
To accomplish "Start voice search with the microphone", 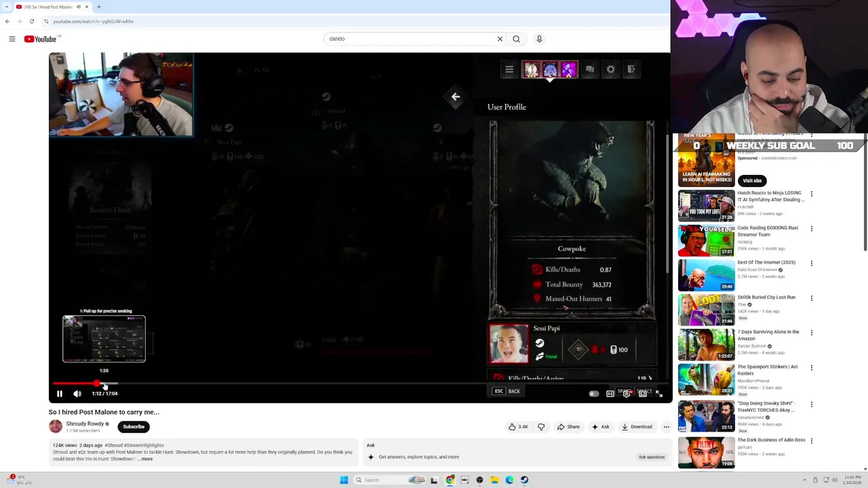I will pyautogui.click(x=539, y=39).
